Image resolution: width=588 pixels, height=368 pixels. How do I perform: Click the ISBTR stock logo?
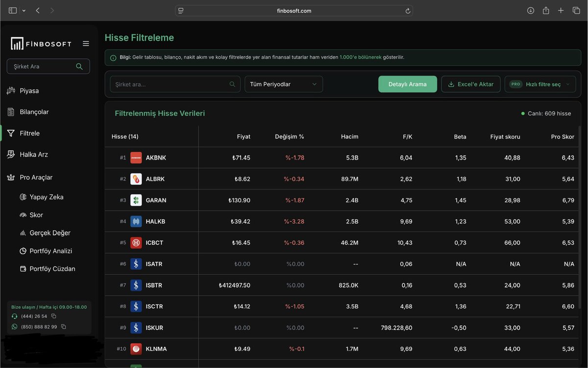pyautogui.click(x=136, y=285)
